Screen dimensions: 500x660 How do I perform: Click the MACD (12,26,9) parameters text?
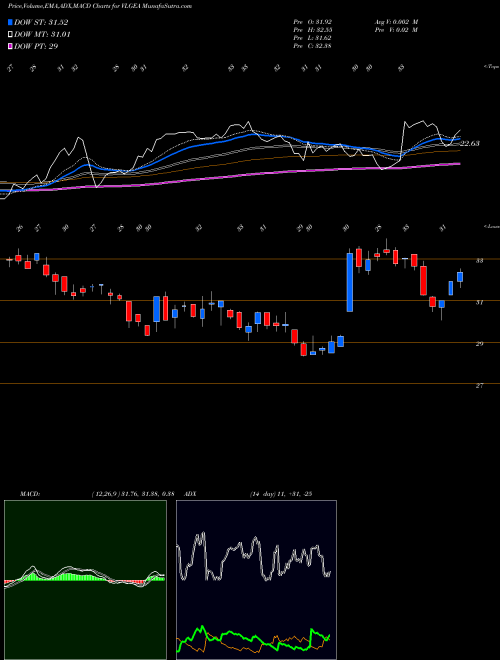[133, 494]
